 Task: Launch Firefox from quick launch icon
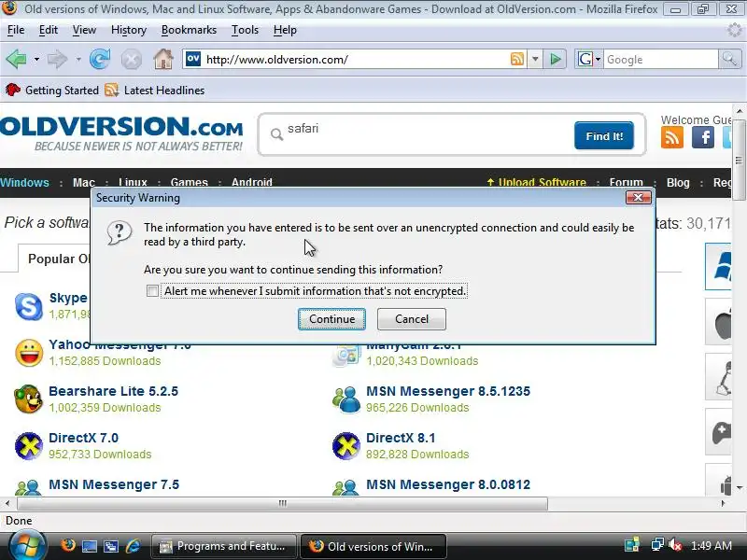(x=68, y=545)
